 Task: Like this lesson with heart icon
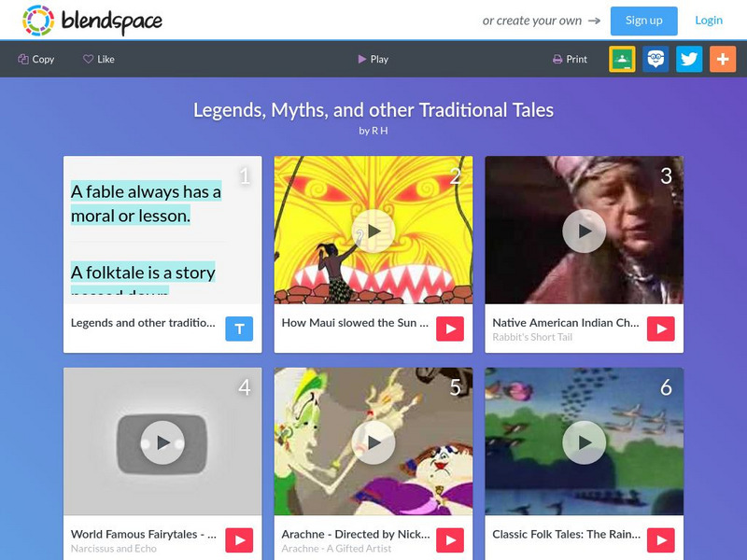pyautogui.click(x=99, y=59)
